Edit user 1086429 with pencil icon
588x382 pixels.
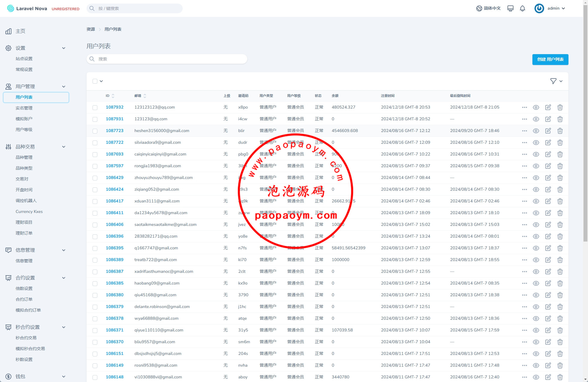(x=548, y=178)
